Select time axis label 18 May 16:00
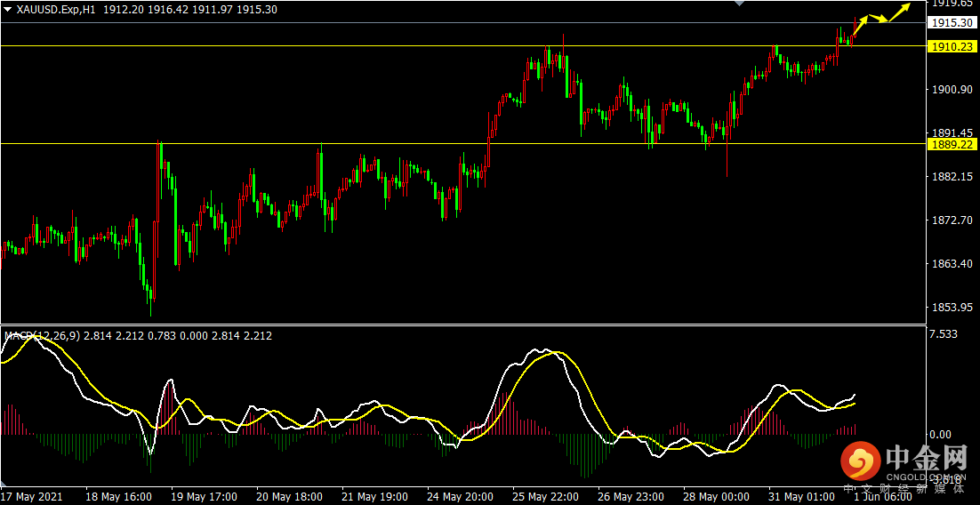This screenshot has width=980, height=505. (117, 497)
